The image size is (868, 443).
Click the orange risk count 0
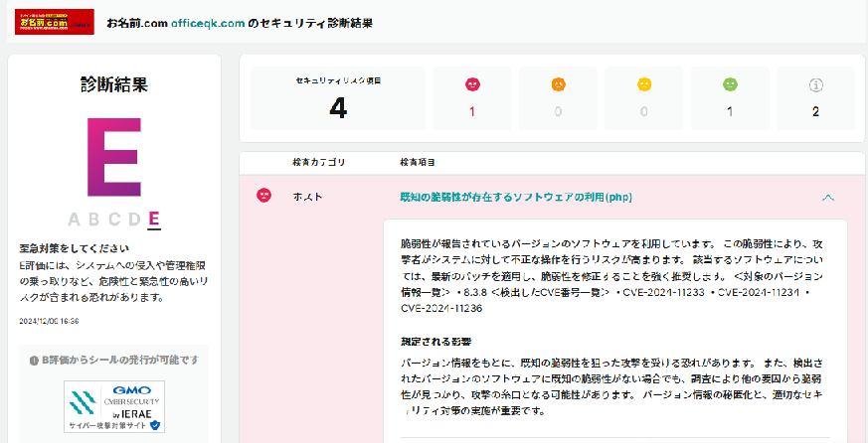[x=558, y=111]
